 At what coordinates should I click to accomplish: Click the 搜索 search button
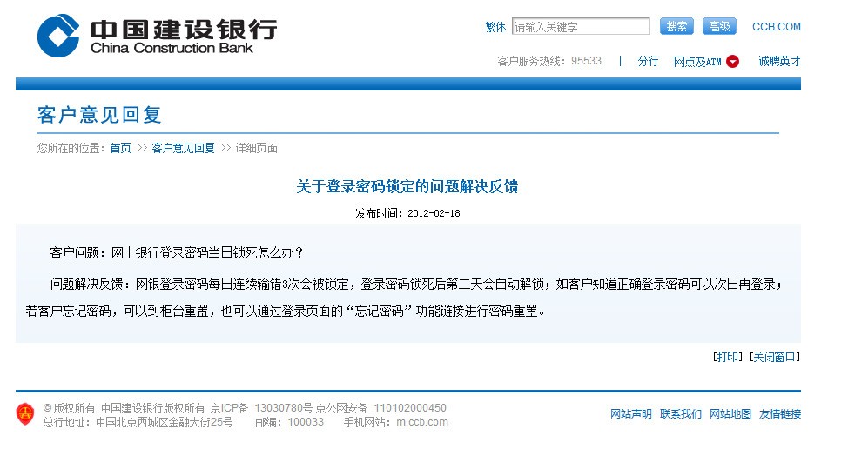pos(676,27)
